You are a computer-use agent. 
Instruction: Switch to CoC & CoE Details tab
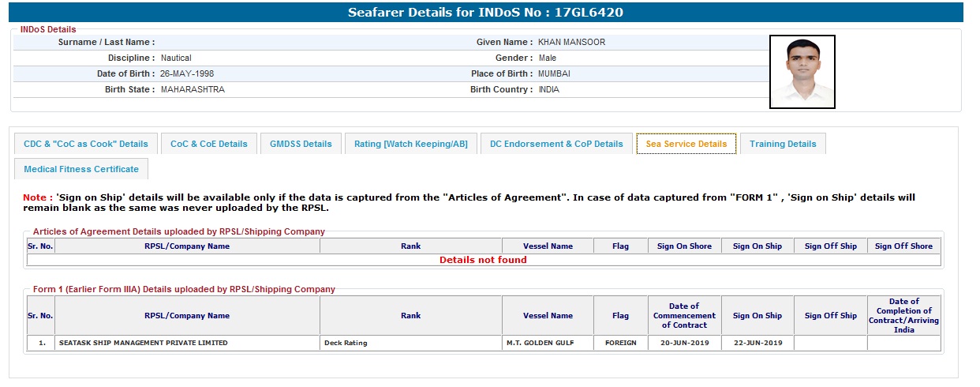pos(209,144)
